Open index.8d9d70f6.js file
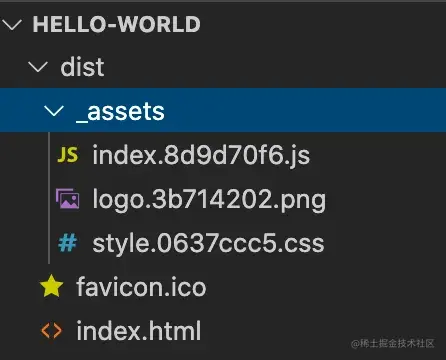The height and width of the screenshot is (360, 446). pos(201,155)
